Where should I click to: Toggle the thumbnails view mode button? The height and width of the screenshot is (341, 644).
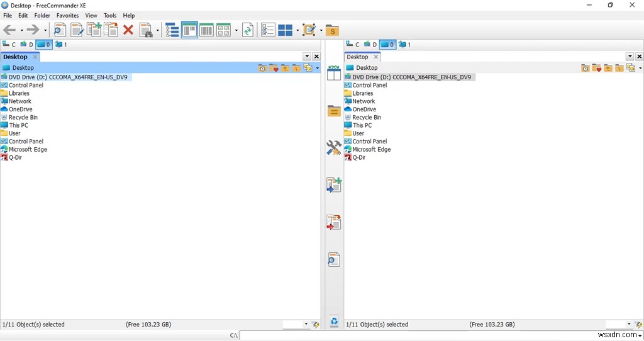223,30
